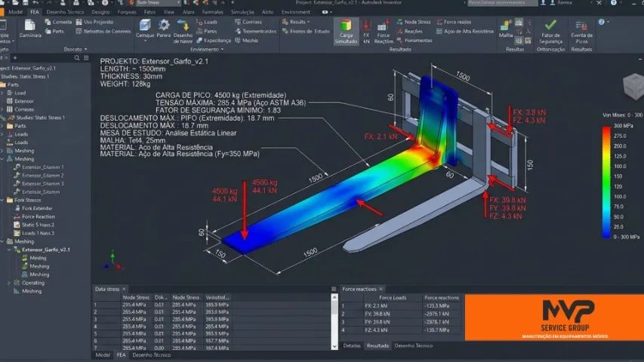This screenshot has height=362, width=644.
Task: Click the Eventa de Picos icon
Action: [581, 26]
